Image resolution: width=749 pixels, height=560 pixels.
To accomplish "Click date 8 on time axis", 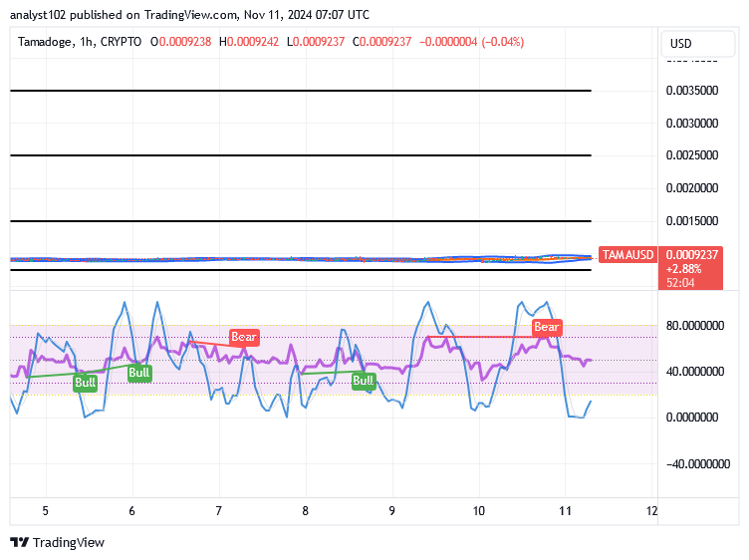I will point(305,512).
